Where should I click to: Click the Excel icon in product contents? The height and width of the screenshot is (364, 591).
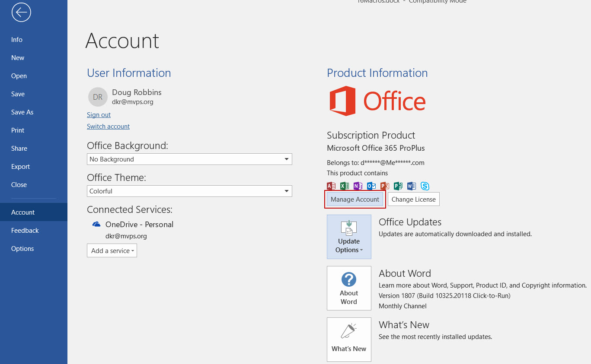345,186
